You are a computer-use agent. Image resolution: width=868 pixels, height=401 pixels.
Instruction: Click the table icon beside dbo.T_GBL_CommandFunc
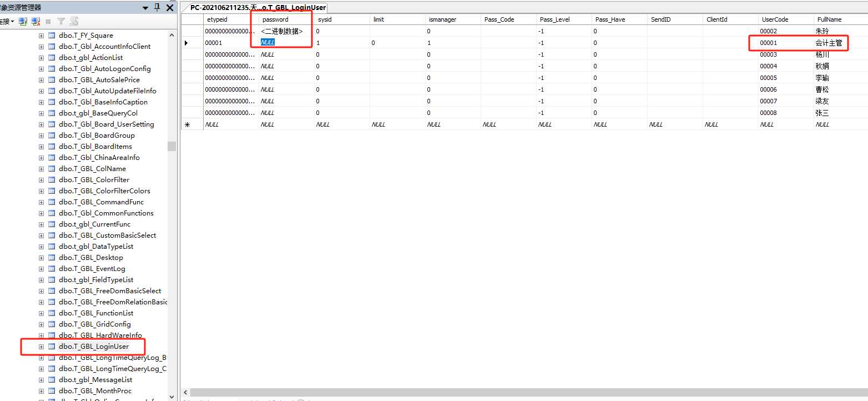point(52,202)
